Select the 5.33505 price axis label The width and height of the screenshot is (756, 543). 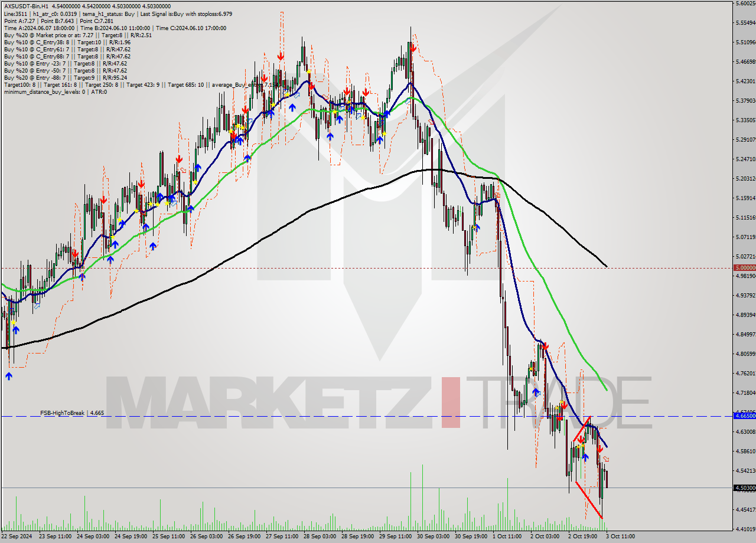coord(745,120)
